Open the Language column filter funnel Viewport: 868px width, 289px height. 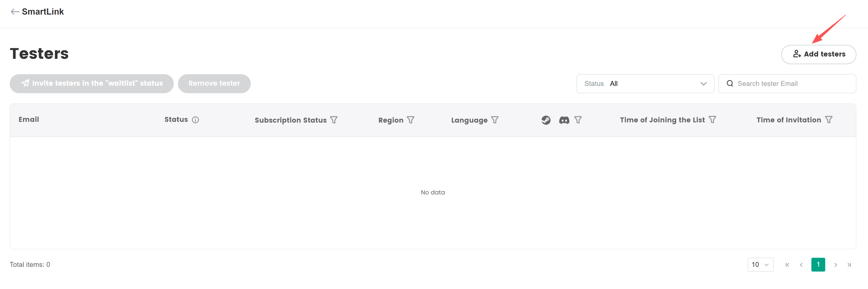pyautogui.click(x=495, y=120)
